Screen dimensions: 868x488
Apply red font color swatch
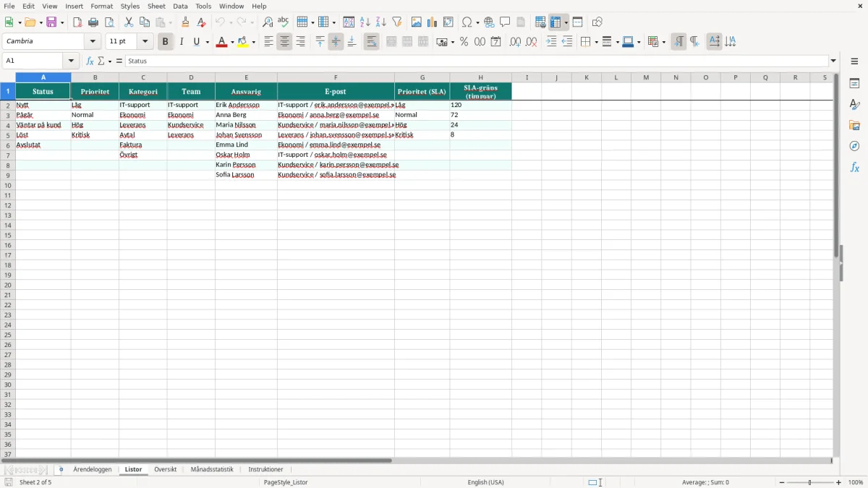[221, 42]
